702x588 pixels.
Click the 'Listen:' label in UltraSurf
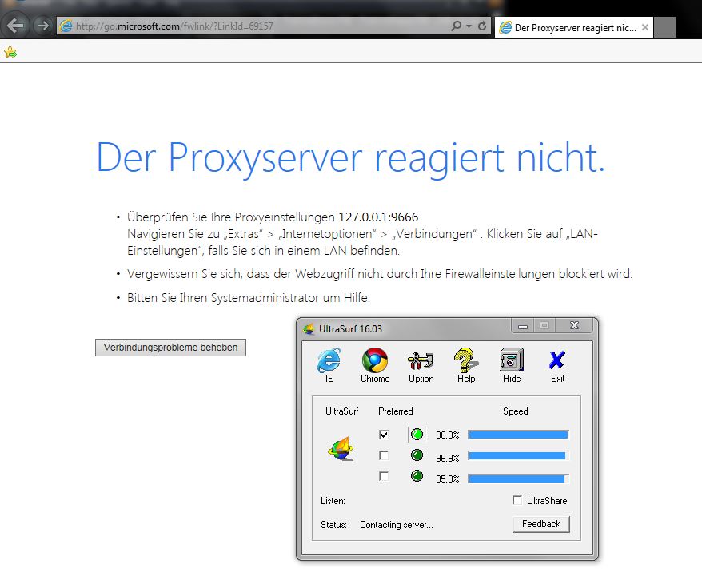click(x=333, y=501)
